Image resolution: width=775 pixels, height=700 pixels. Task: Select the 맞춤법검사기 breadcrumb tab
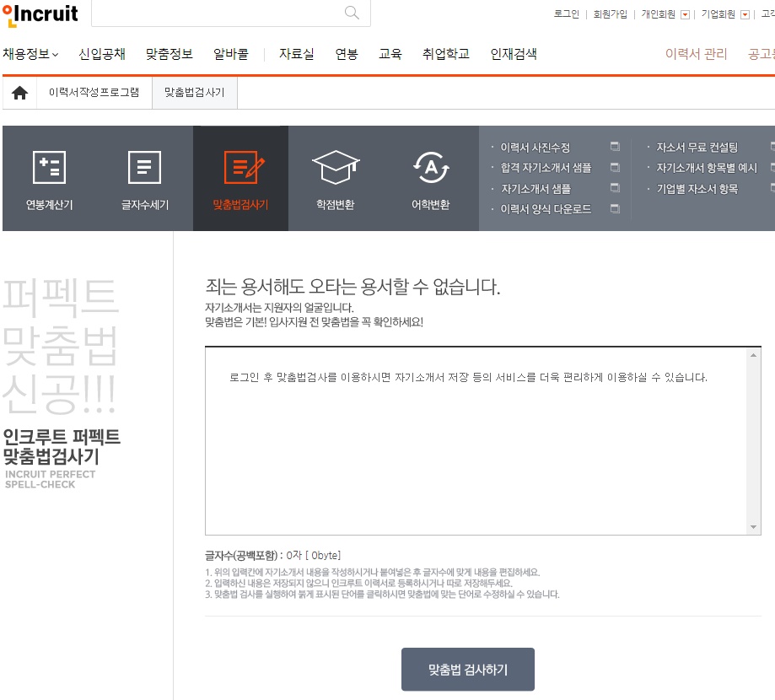tap(195, 93)
